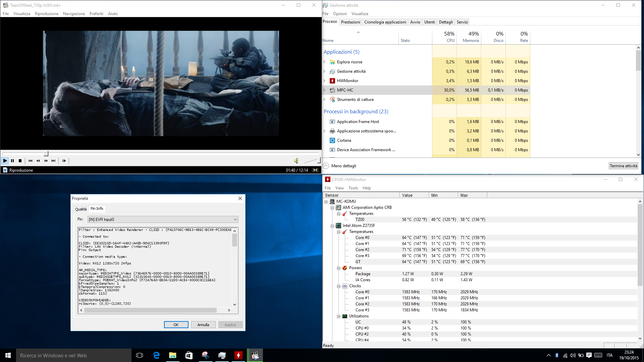Sort processes by CPU column header
The image size is (644, 362).
pos(444,37)
